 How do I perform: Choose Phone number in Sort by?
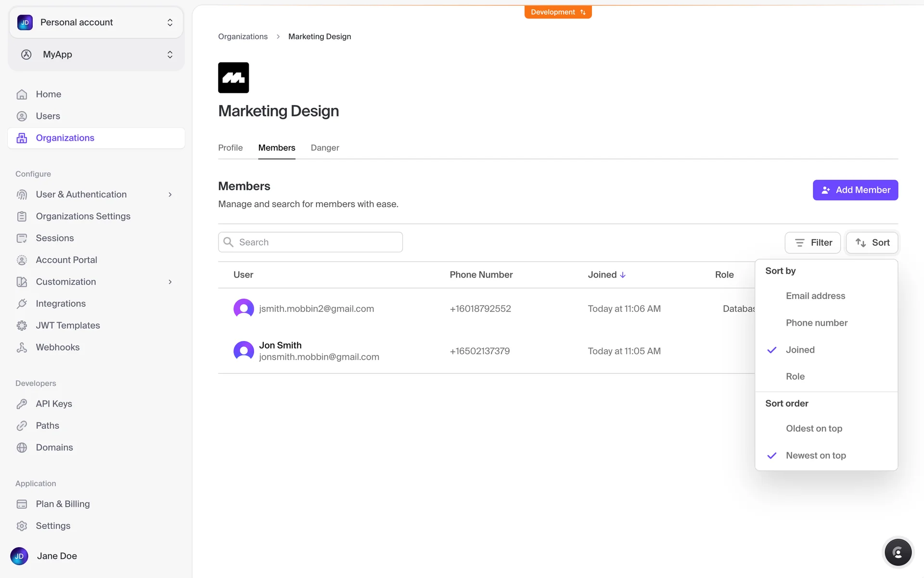point(816,323)
